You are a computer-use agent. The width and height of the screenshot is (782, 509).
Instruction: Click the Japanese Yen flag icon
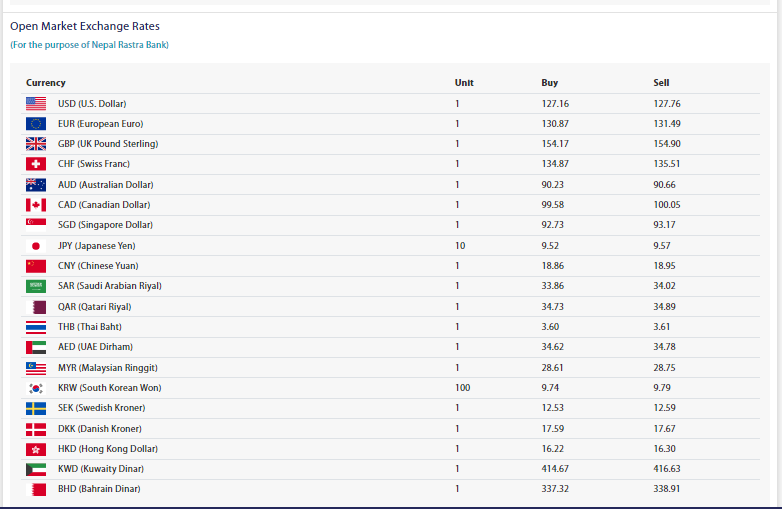pyautogui.click(x=36, y=246)
